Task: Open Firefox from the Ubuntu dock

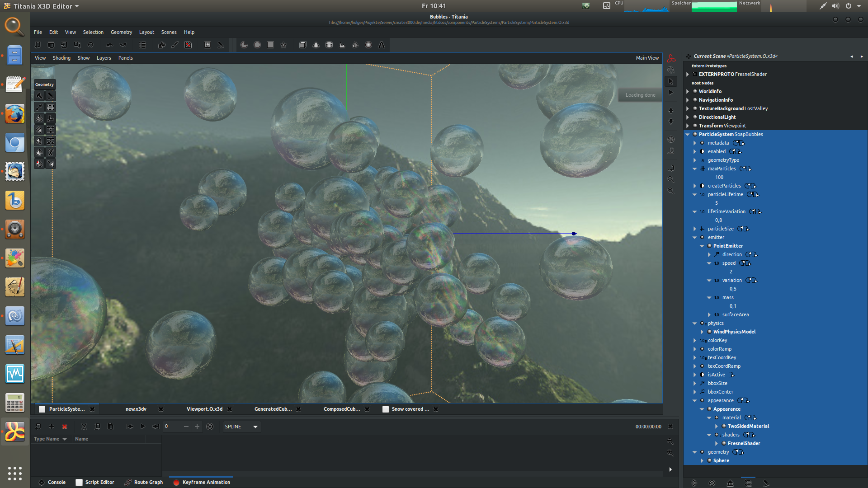Action: (14, 114)
